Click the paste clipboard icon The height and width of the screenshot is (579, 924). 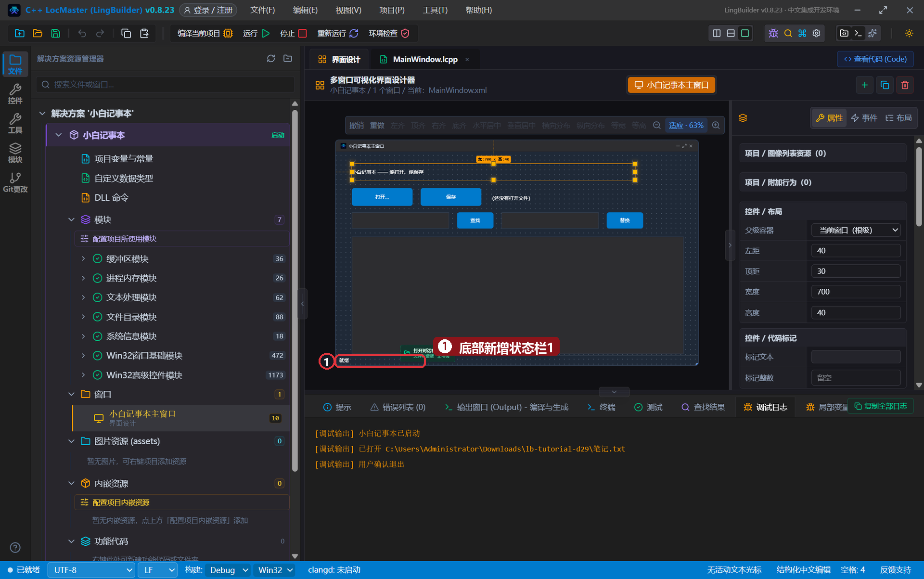click(144, 33)
